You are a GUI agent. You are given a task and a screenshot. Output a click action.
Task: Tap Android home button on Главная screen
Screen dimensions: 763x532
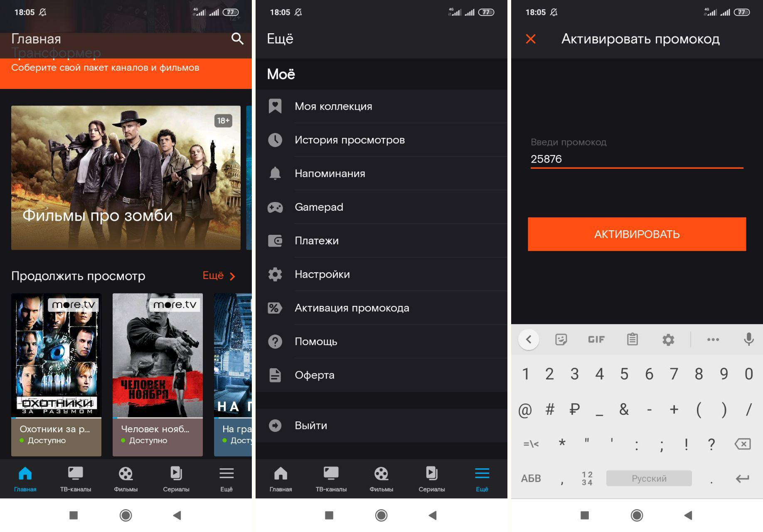click(x=126, y=515)
